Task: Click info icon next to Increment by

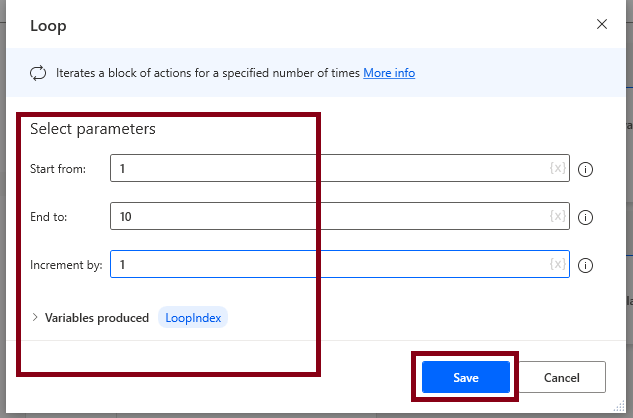Action: pyautogui.click(x=586, y=265)
